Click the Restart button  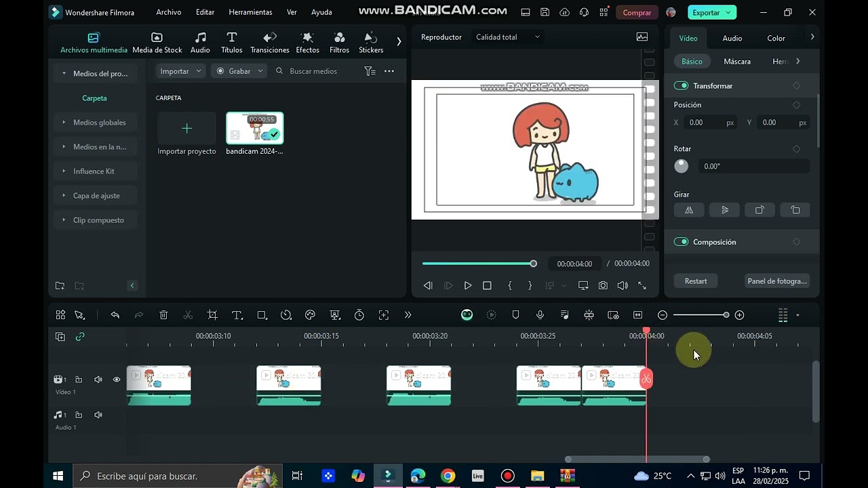(x=696, y=281)
